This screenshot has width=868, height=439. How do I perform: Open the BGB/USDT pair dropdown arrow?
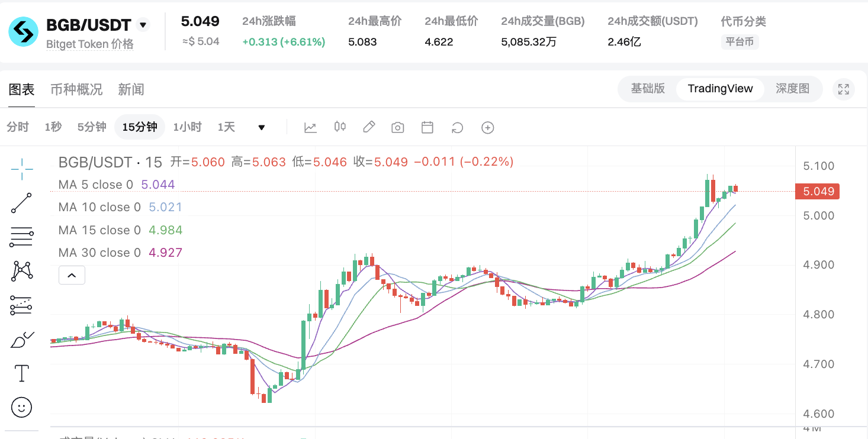pos(143,25)
